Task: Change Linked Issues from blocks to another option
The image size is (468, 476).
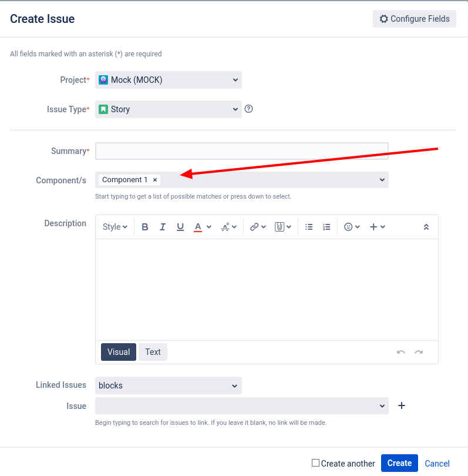Action: click(x=168, y=385)
